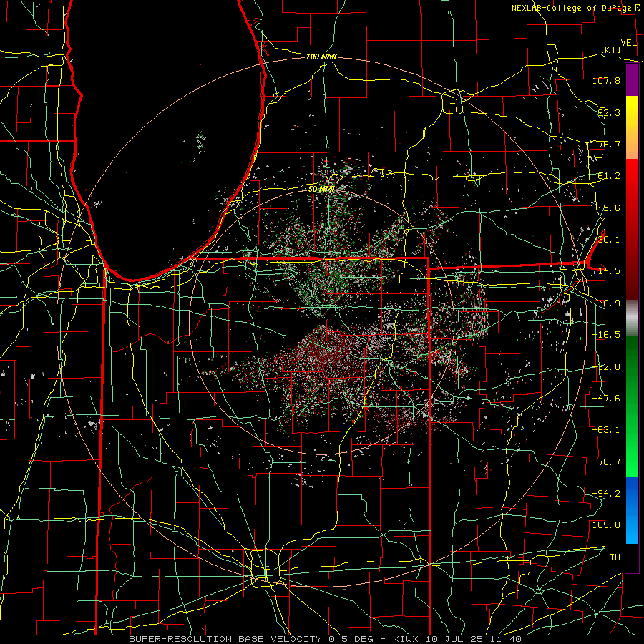Select the -32.0 velocity scale value

606,367
